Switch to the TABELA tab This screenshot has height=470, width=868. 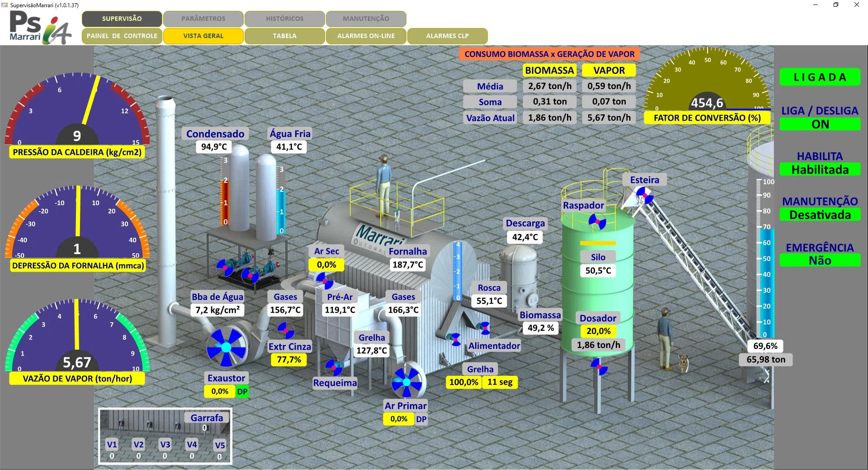pos(284,36)
